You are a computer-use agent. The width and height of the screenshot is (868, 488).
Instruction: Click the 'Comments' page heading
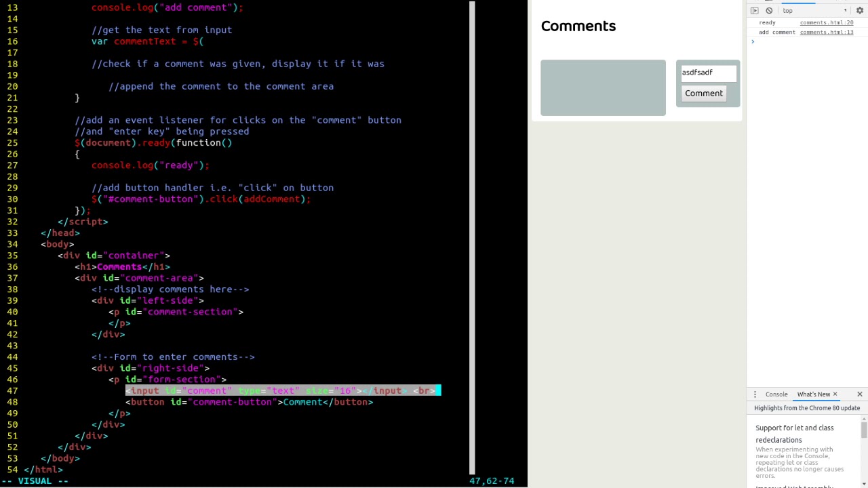pos(578,26)
